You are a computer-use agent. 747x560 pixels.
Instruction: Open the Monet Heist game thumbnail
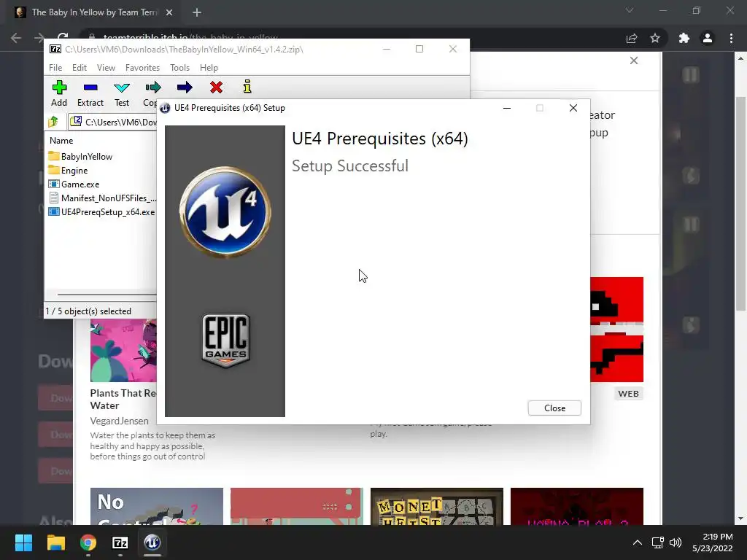[437, 506]
